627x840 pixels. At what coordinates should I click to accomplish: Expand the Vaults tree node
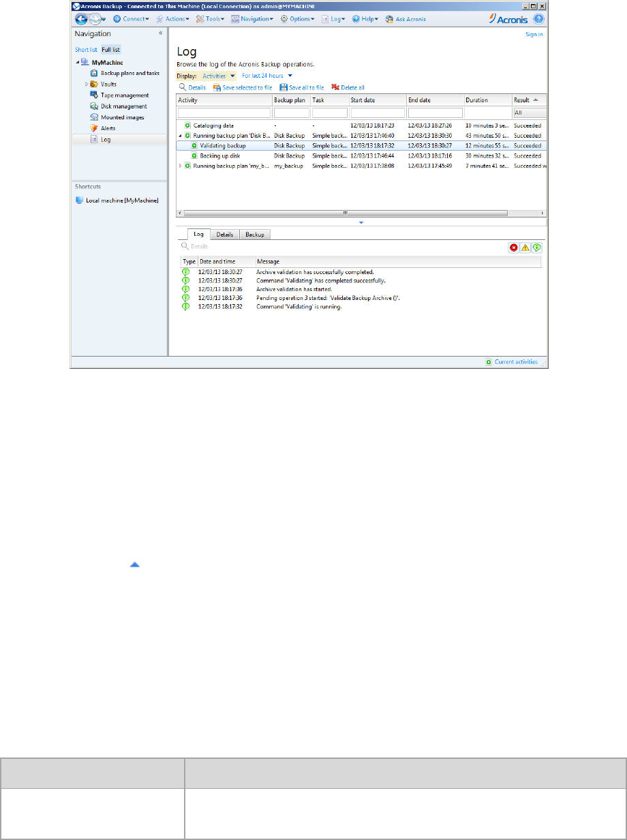(87, 84)
